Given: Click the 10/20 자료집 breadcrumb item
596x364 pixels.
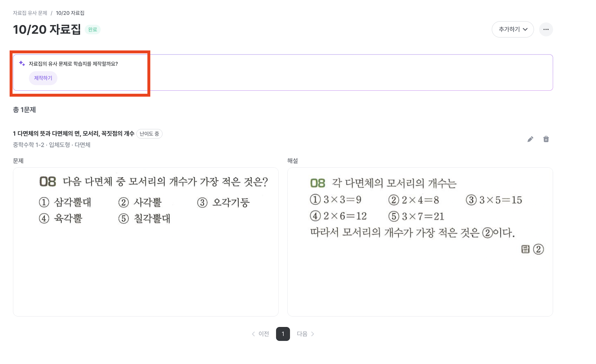Looking at the screenshot, I should pos(70,13).
